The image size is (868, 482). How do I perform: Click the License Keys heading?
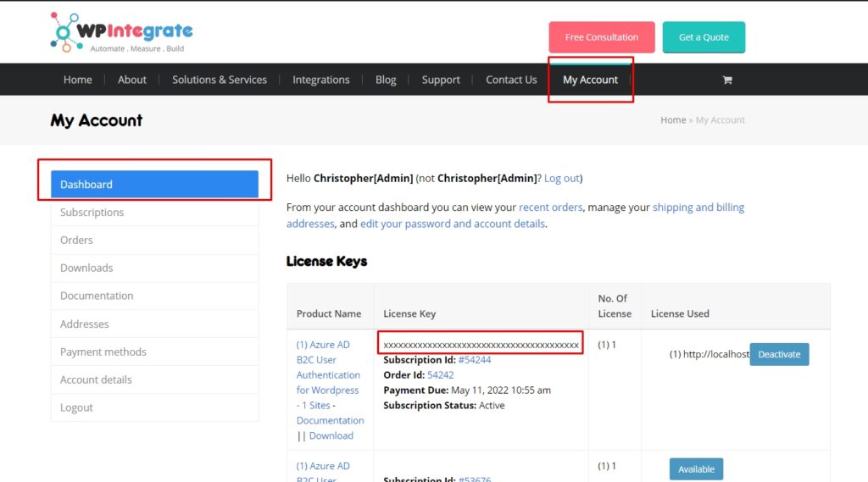(326, 261)
